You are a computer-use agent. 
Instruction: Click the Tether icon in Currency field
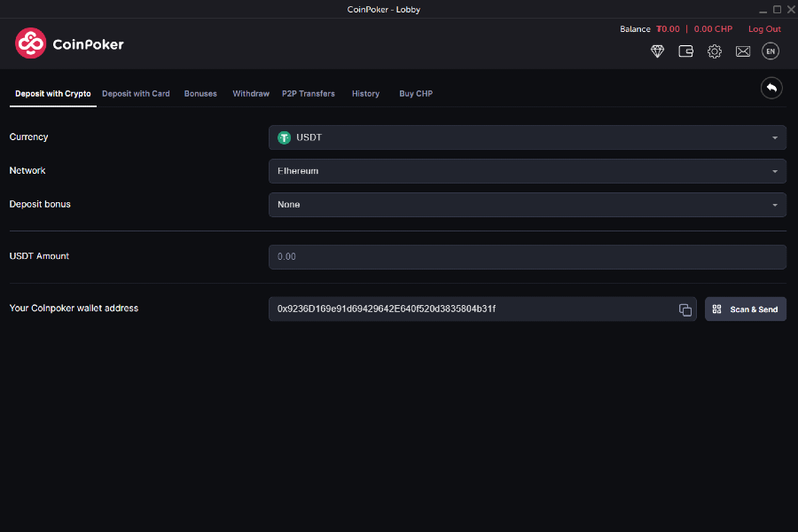[x=284, y=137]
